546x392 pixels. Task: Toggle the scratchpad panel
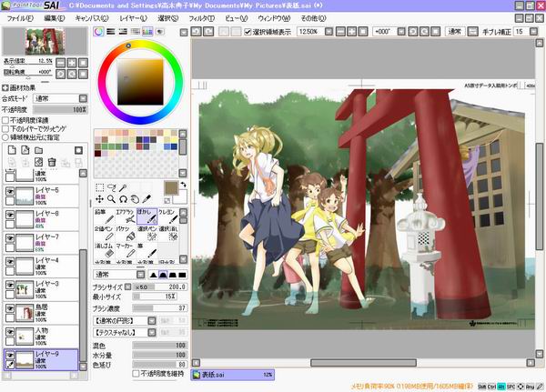coord(159,32)
